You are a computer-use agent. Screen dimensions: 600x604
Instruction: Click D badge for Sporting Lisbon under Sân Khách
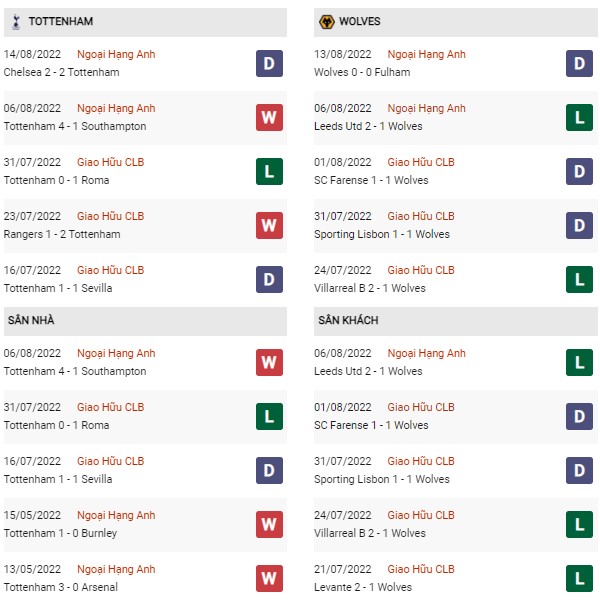point(579,470)
